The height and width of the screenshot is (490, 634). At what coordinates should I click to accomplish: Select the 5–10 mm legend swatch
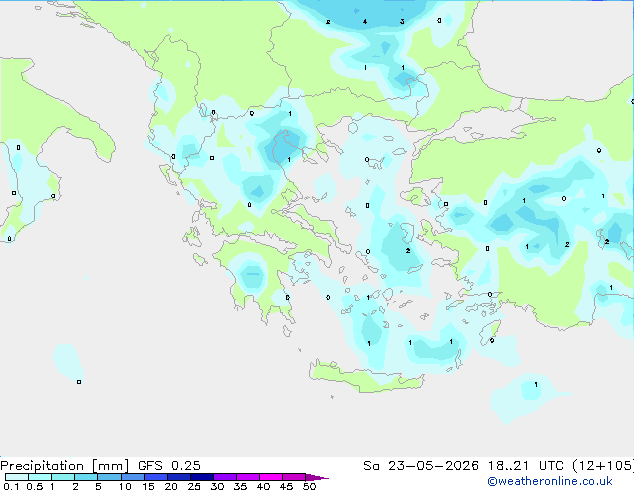pyautogui.click(x=109, y=477)
